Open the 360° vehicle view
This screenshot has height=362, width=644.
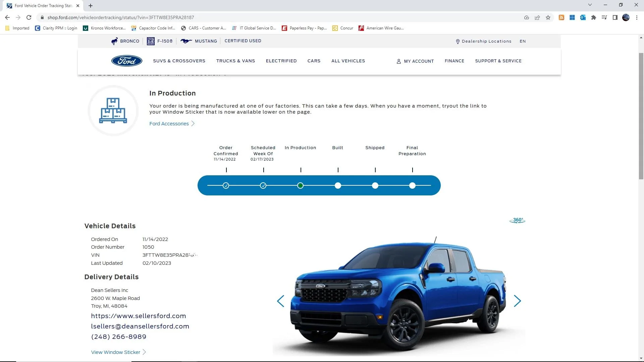pyautogui.click(x=517, y=220)
